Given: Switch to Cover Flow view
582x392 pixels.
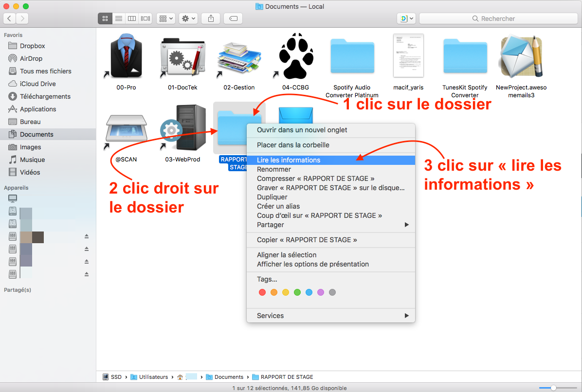Looking at the screenshot, I should 145,18.
